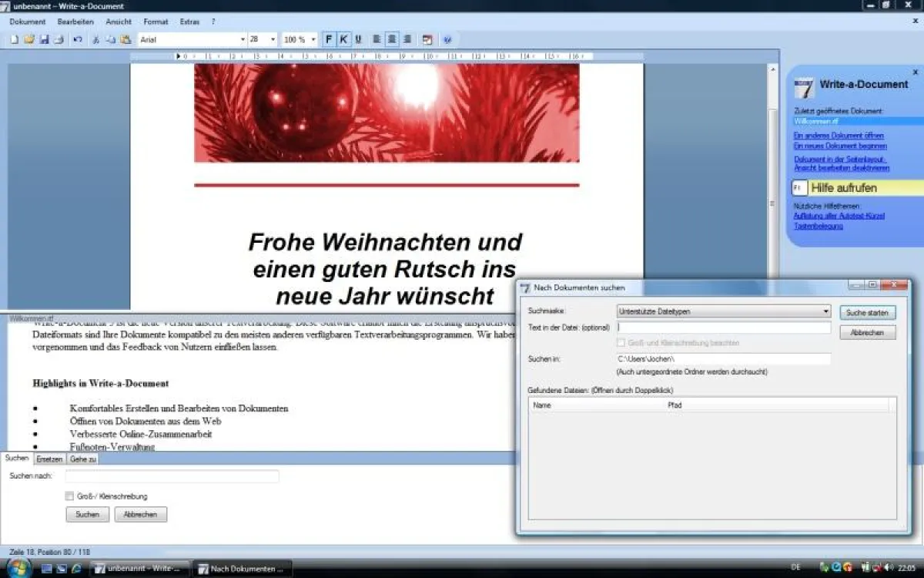
Task: Switch to the Ersetzen tab
Action: (x=49, y=458)
